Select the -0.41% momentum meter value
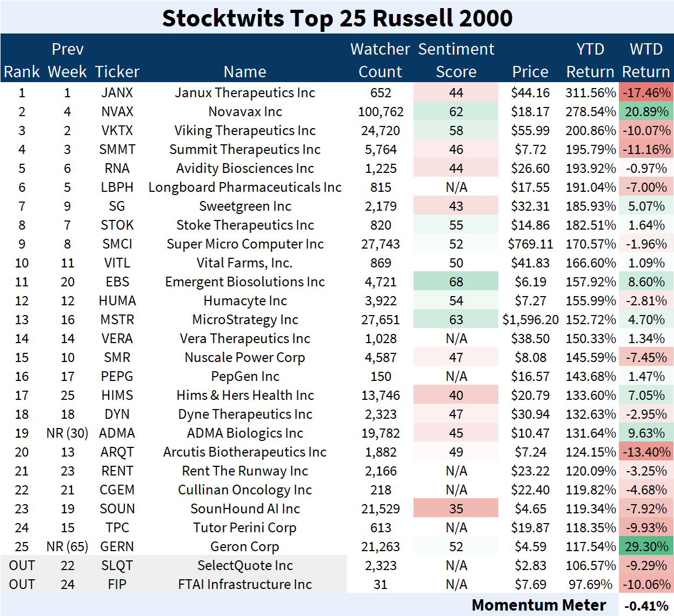The height and width of the screenshot is (616, 674). coord(646,606)
